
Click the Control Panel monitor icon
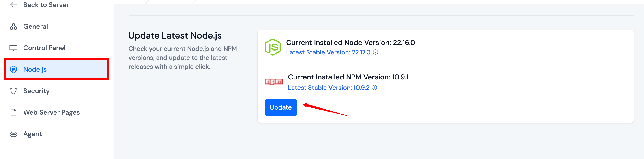(x=13, y=48)
